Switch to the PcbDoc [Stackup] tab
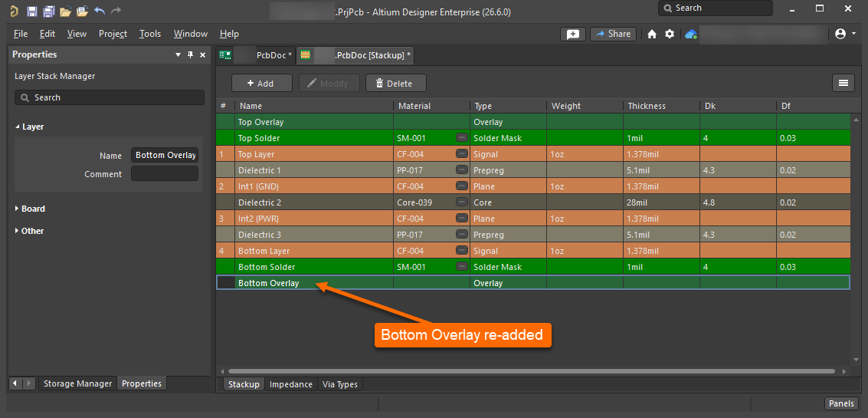Image resolution: width=868 pixels, height=418 pixels. 355,55
